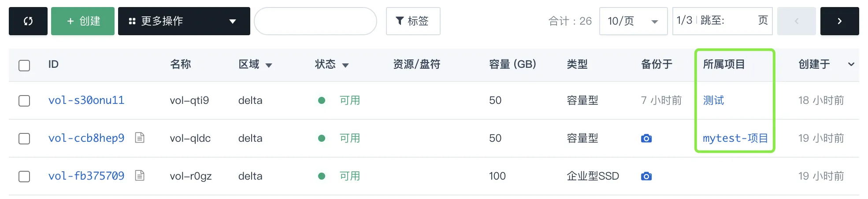
Task: Check the box for vol-fb375709
Action: (x=24, y=177)
